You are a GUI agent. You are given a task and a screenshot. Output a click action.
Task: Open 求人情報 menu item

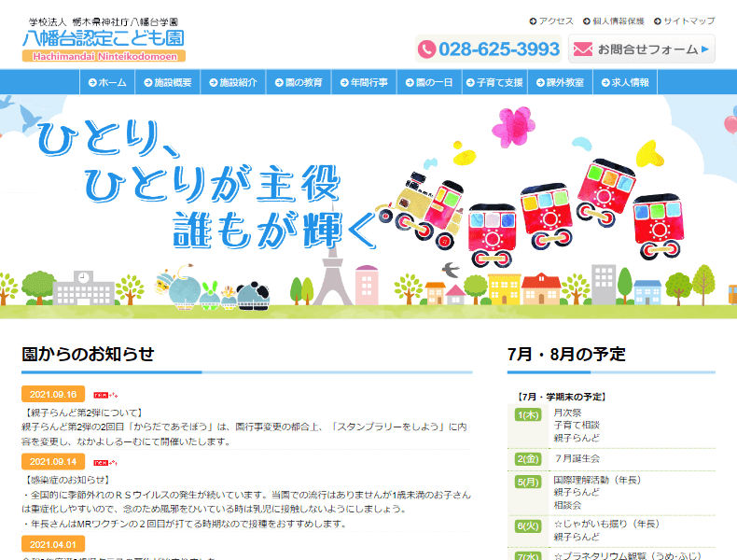625,82
